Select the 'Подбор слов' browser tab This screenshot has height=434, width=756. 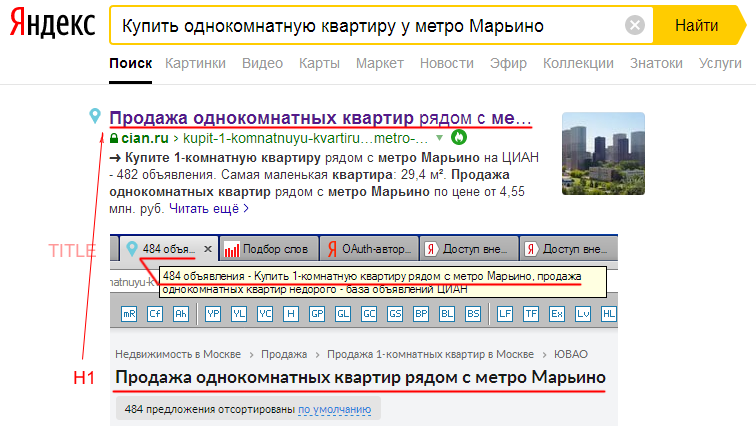(x=269, y=249)
